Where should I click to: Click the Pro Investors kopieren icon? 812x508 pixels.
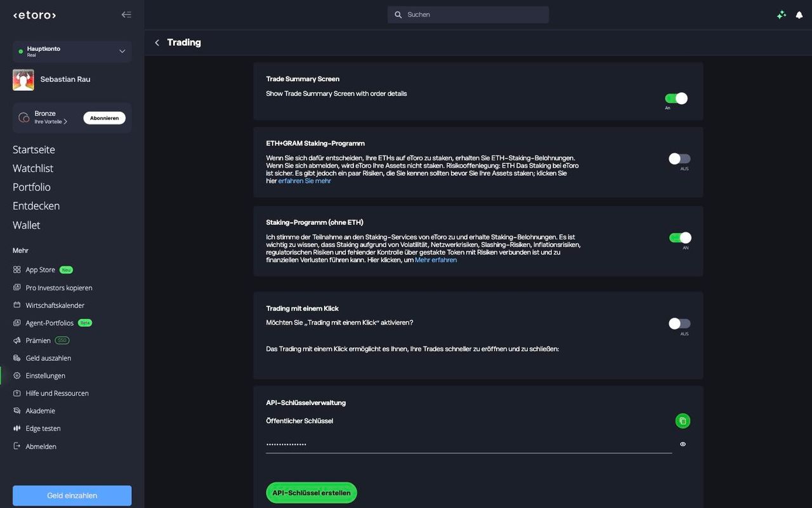point(17,288)
